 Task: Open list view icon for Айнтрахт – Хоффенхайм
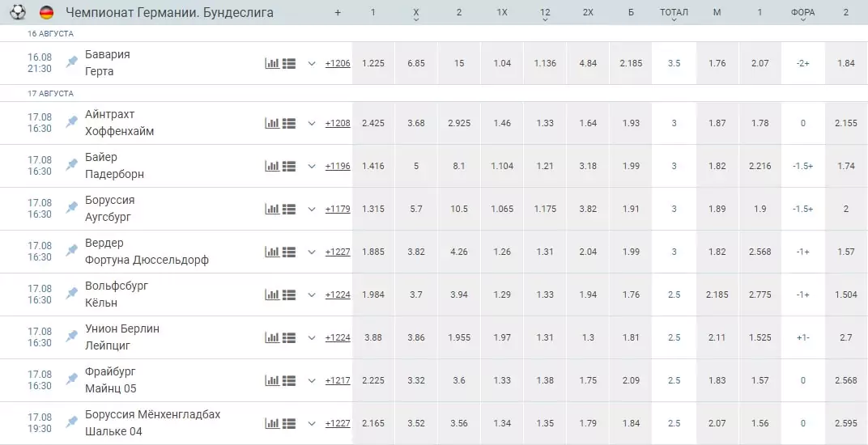tap(288, 123)
